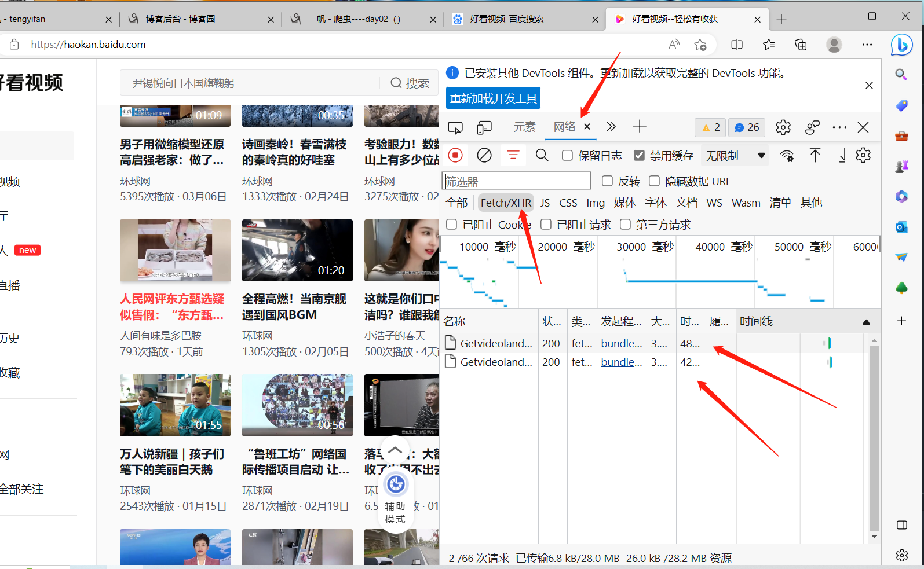The image size is (924, 569).
Task: Open the second bundle initiator link
Action: (622, 362)
